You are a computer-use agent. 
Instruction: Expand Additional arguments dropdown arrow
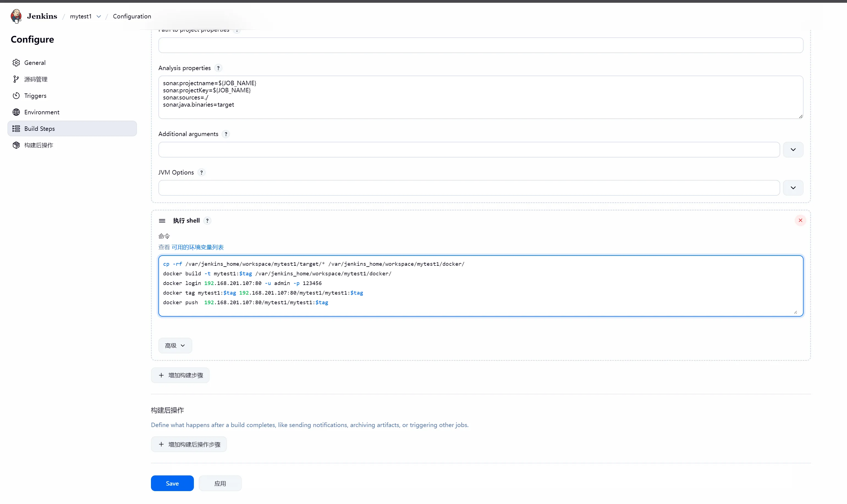pos(793,150)
